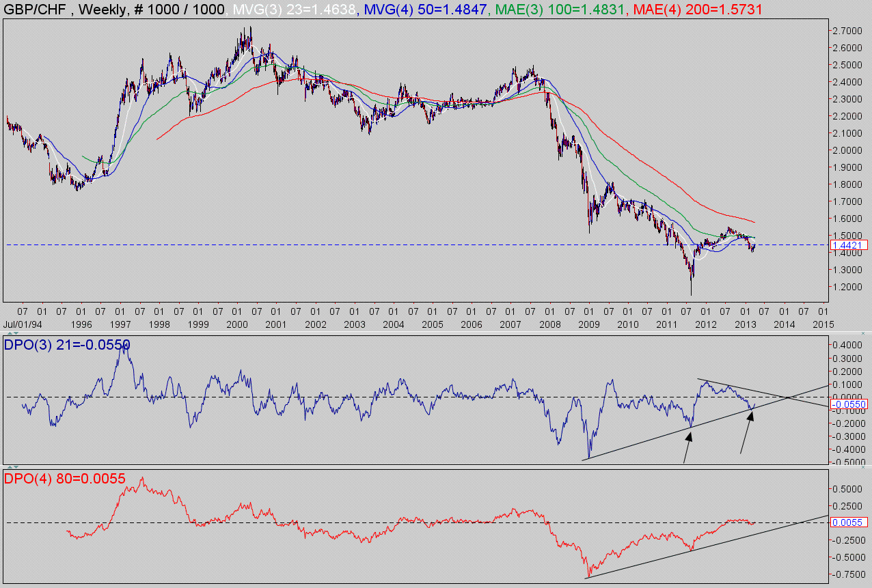Click the current price tag 1.4421
This screenshot has width=872, height=588.
(849, 244)
